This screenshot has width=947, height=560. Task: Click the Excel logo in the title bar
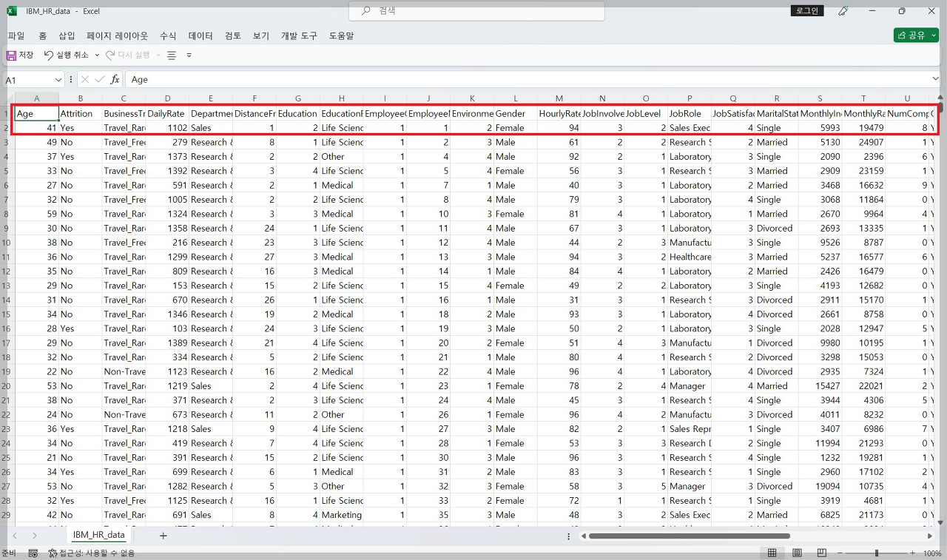[x=12, y=11]
